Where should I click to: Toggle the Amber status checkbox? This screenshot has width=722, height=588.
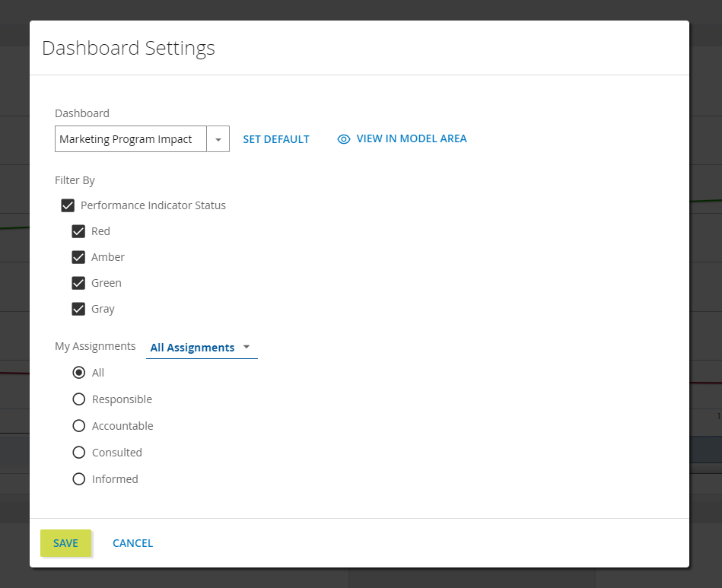[x=78, y=257]
